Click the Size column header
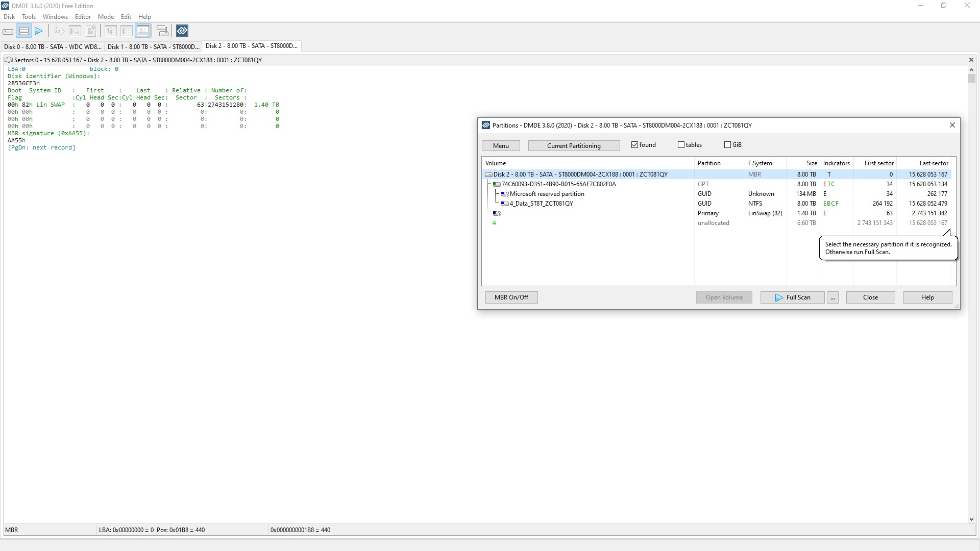Image resolution: width=980 pixels, height=551 pixels. pos(803,163)
